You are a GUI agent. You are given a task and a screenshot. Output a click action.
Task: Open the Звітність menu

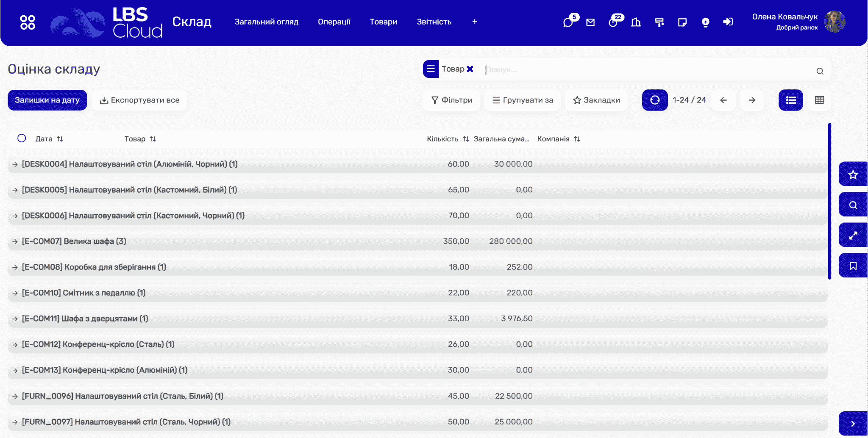(x=434, y=22)
